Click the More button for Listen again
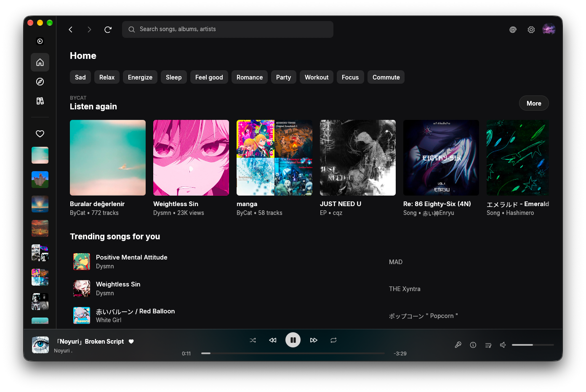This screenshot has width=586, height=392. [x=534, y=103]
